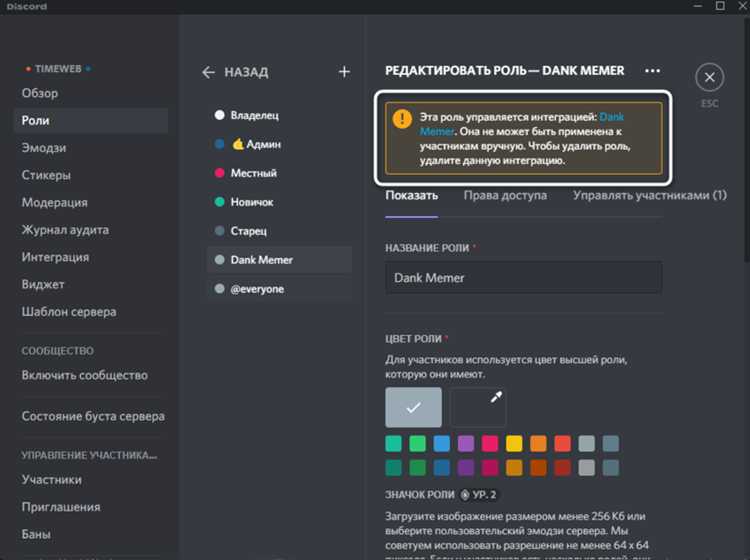Pick the teal color swatch in top row
This screenshot has width=750, height=560.
click(x=394, y=443)
